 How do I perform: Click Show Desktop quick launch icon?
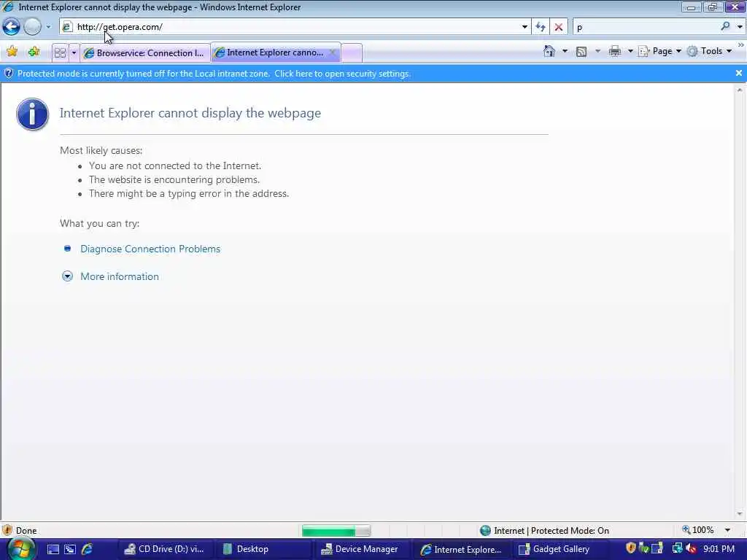click(x=53, y=549)
